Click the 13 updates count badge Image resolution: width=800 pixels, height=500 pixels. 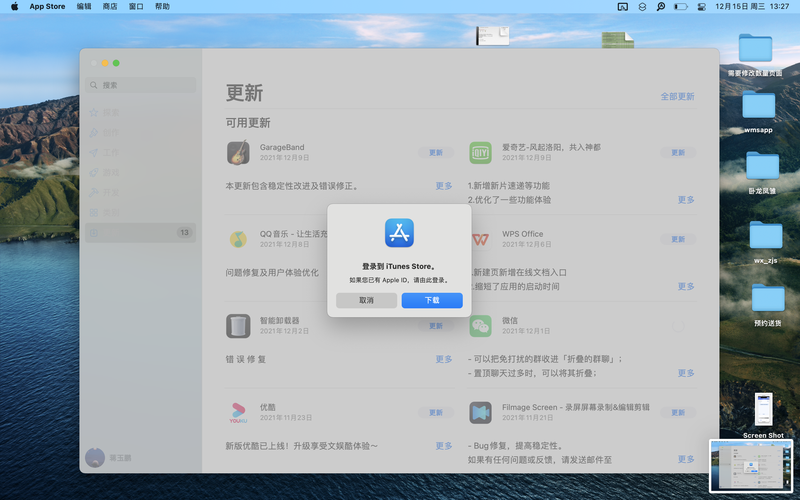(x=184, y=233)
